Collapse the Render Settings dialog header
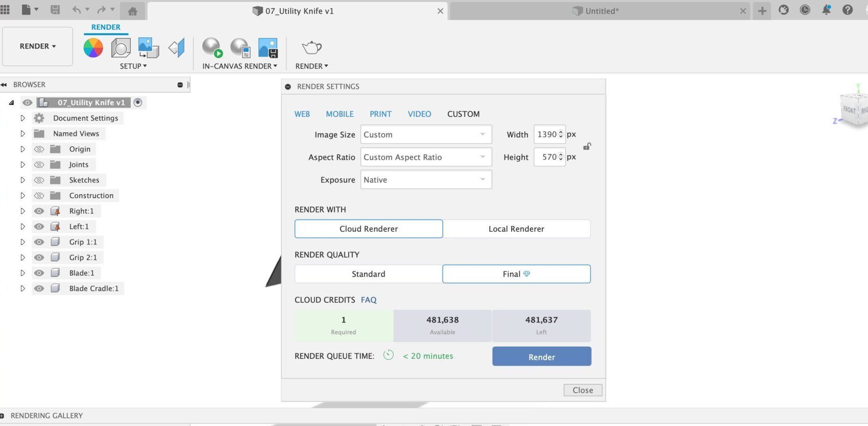868x426 pixels. point(288,86)
